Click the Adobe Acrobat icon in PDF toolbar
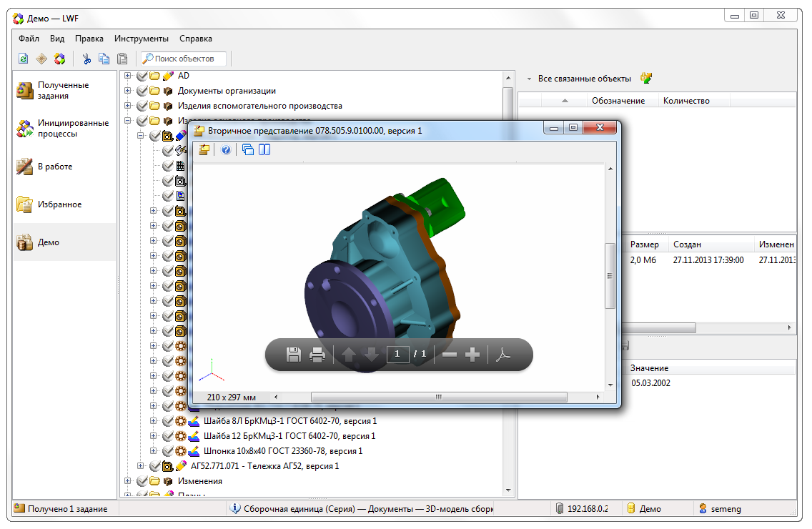 (502, 355)
